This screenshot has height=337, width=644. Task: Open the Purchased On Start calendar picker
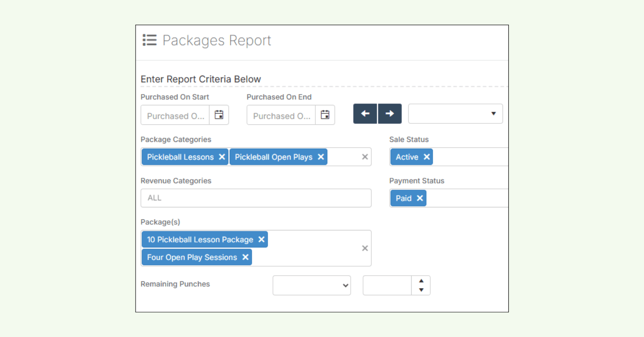(x=219, y=115)
